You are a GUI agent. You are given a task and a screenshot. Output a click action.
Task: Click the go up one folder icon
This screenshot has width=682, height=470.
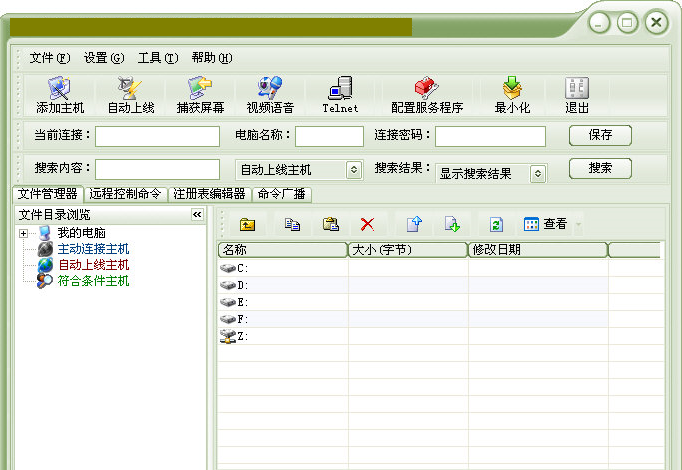[248, 224]
